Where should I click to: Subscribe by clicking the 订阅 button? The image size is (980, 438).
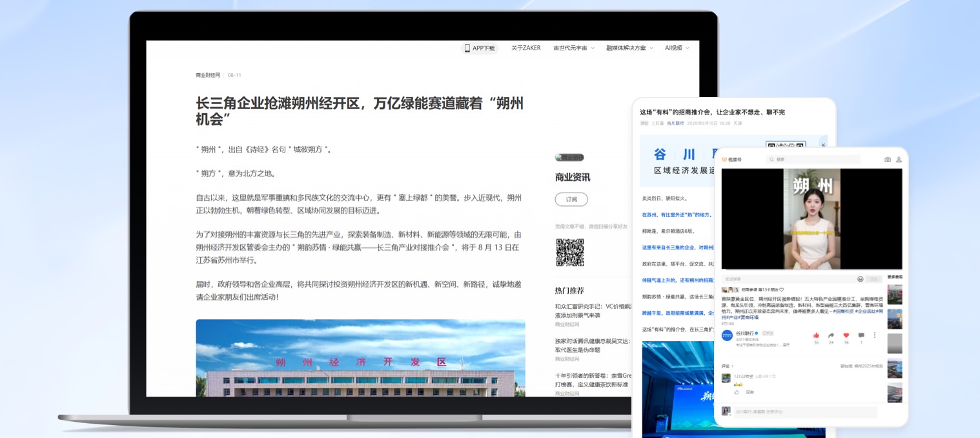coord(571,200)
